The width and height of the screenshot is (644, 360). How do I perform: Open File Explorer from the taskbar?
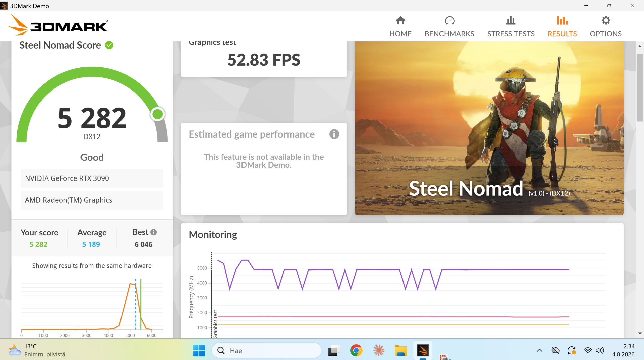pos(400,350)
